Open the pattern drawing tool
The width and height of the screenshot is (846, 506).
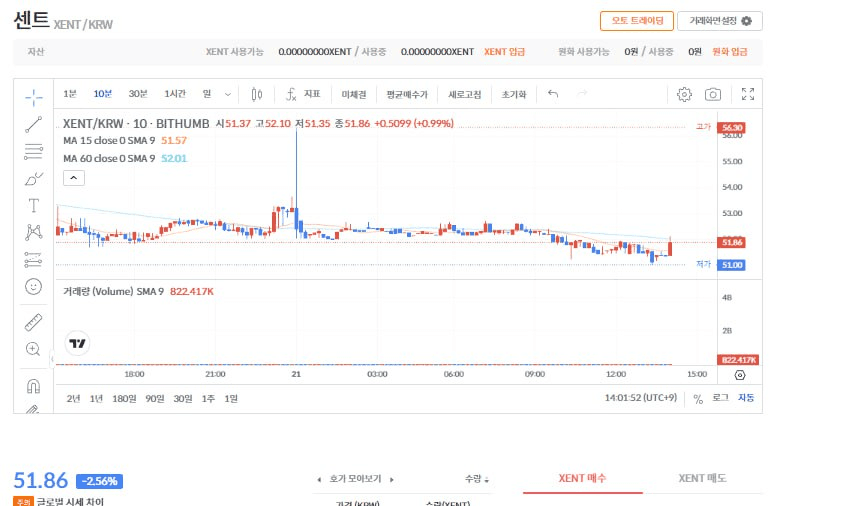tap(33, 233)
